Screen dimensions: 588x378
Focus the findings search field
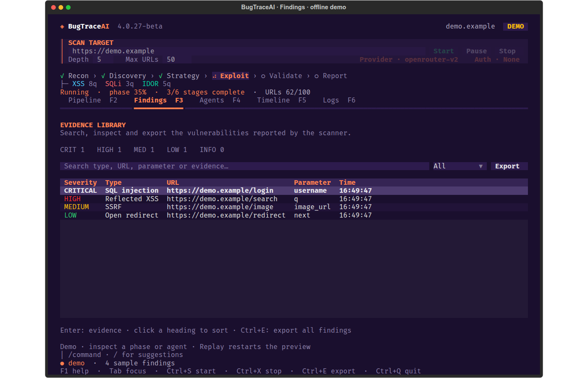click(x=244, y=166)
